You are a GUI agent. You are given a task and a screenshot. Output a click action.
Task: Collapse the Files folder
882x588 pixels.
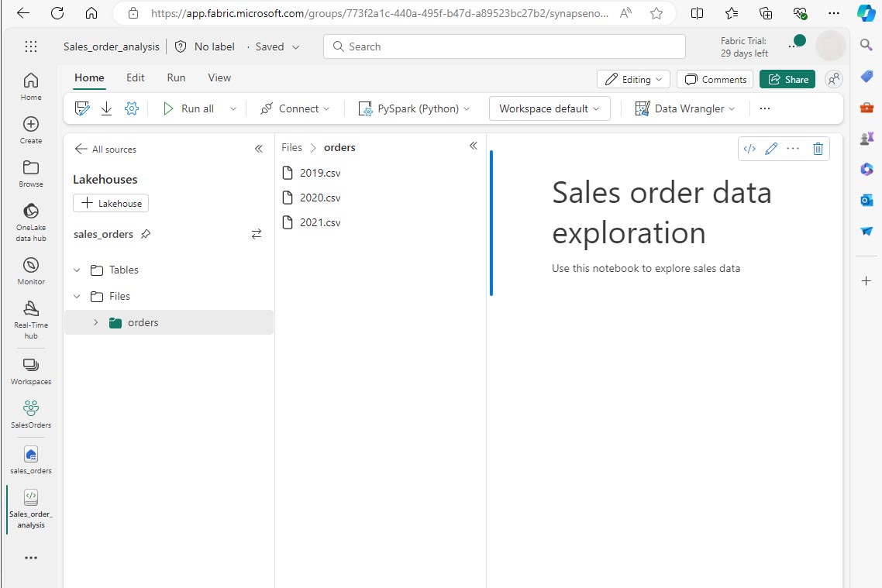77,296
